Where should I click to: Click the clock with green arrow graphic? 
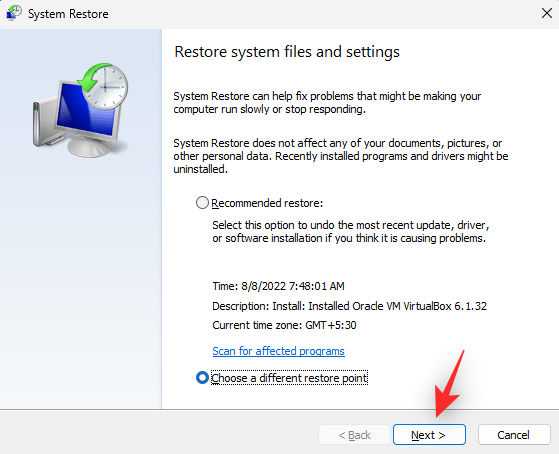(x=104, y=86)
